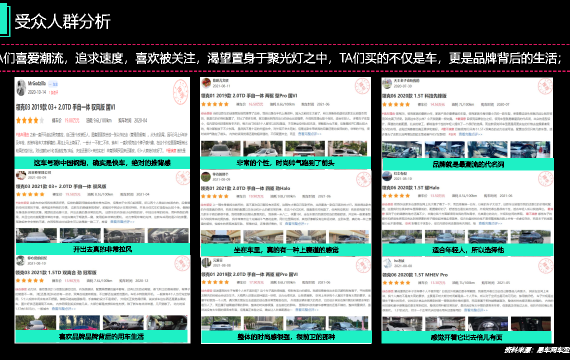Click the avatar on 上赛道的感觉 review
The image size is (570, 360).
click(x=206, y=177)
